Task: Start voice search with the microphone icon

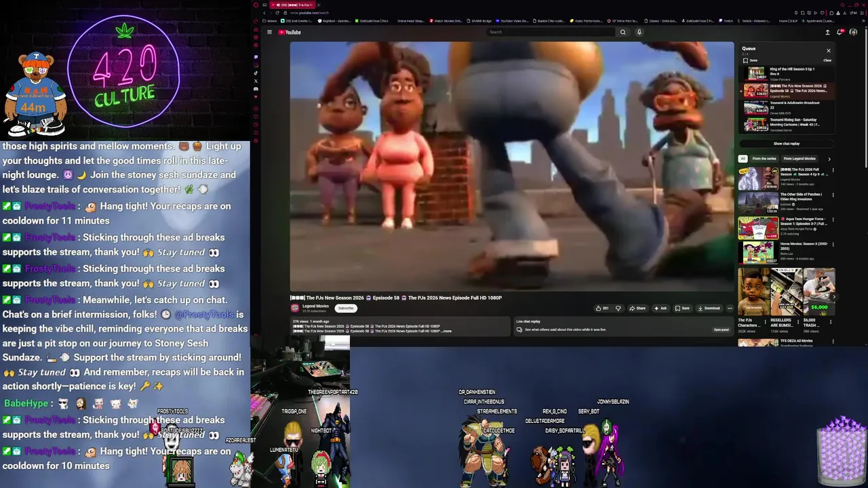Action: coord(639,32)
